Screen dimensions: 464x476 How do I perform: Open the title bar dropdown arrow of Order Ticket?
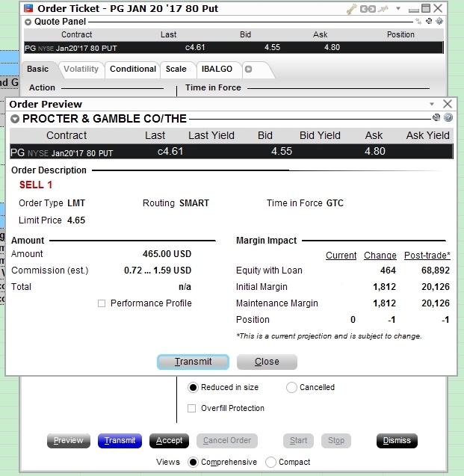pyautogui.click(x=398, y=8)
